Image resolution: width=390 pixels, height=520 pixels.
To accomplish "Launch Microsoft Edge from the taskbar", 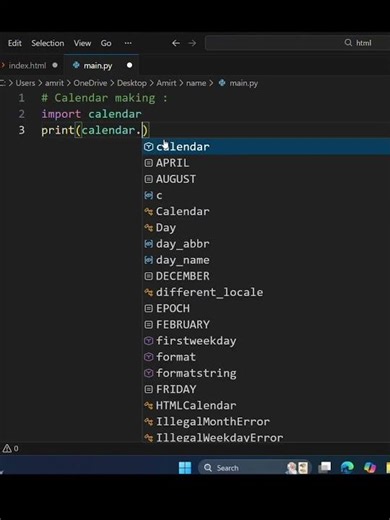I will (347, 467).
